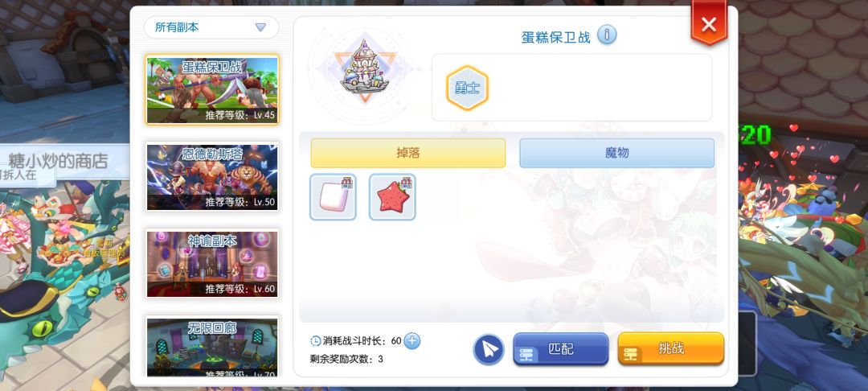
Task: Select the 无限回廊 dungeon thumbnail
Action: click(x=212, y=348)
